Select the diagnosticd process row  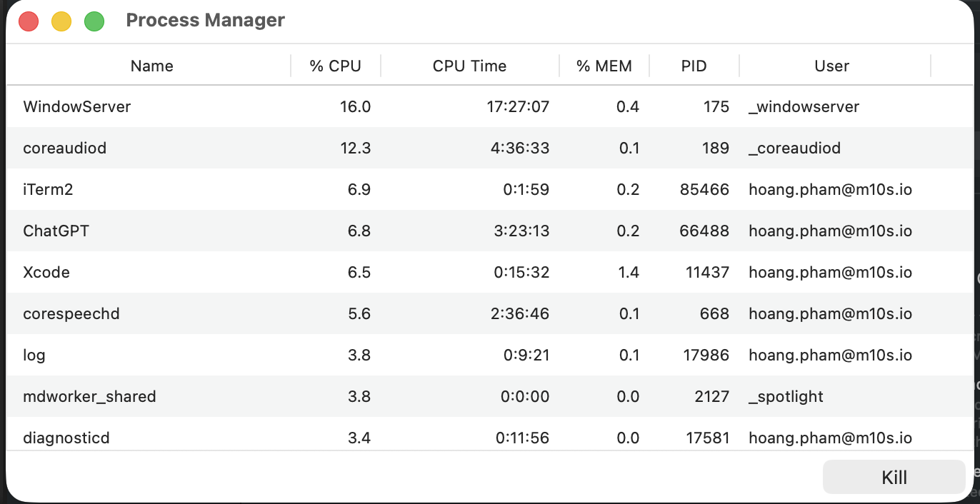point(286,438)
